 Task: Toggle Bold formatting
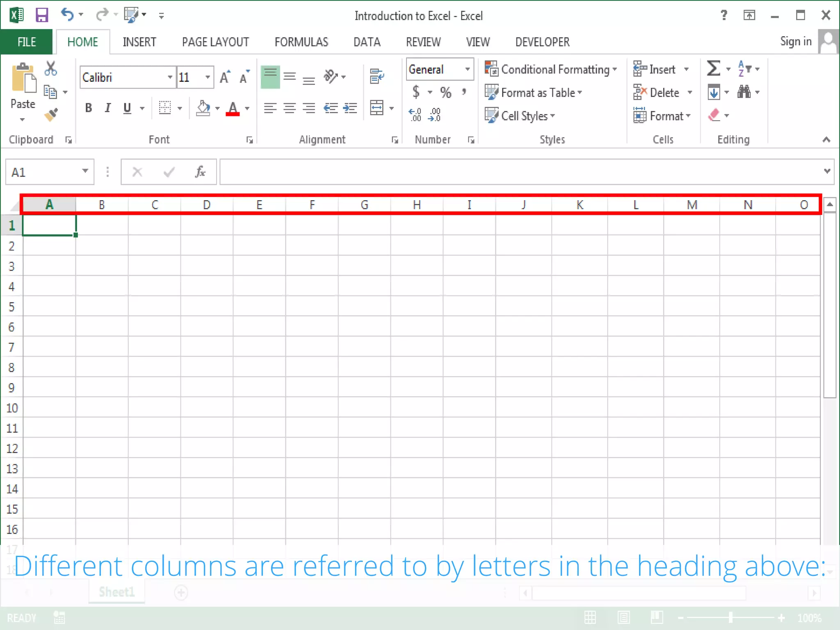pyautogui.click(x=88, y=108)
